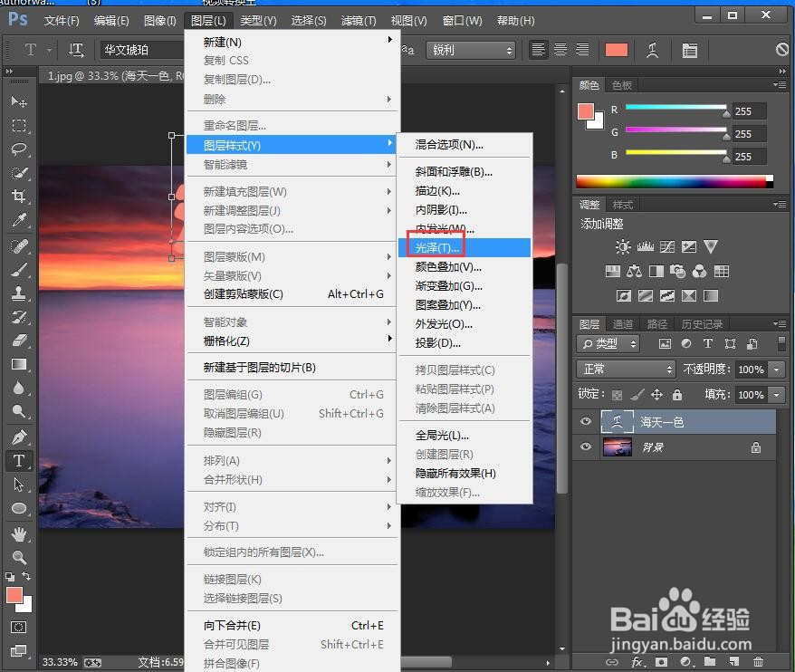Toggle Lock All padlock in Layers panel
Viewport: 795px width, 672px height.
coord(677,395)
